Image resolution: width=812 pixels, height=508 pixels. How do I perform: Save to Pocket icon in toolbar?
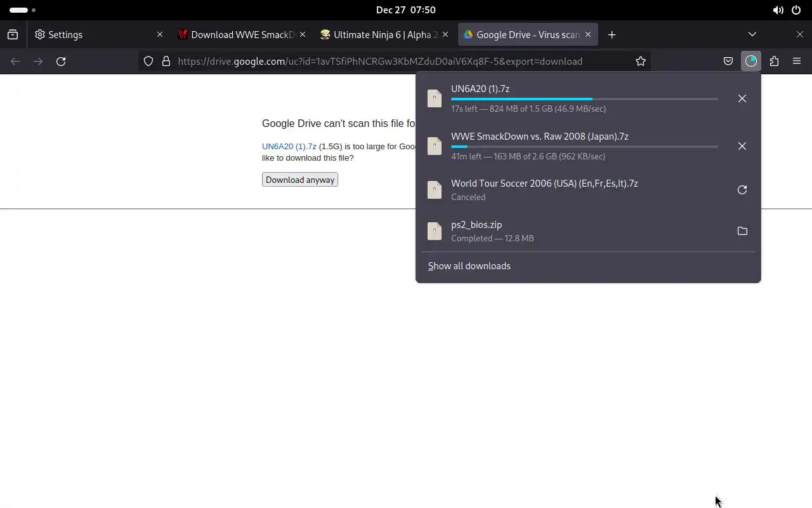(728, 61)
